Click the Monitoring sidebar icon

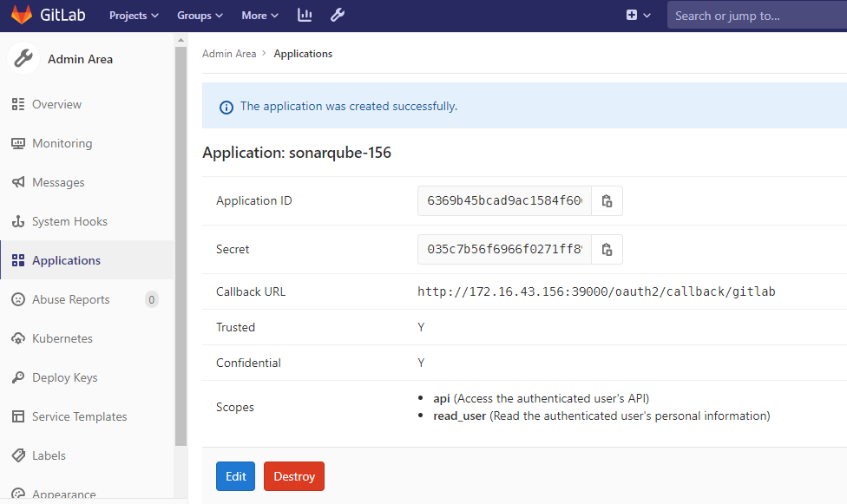click(x=18, y=144)
